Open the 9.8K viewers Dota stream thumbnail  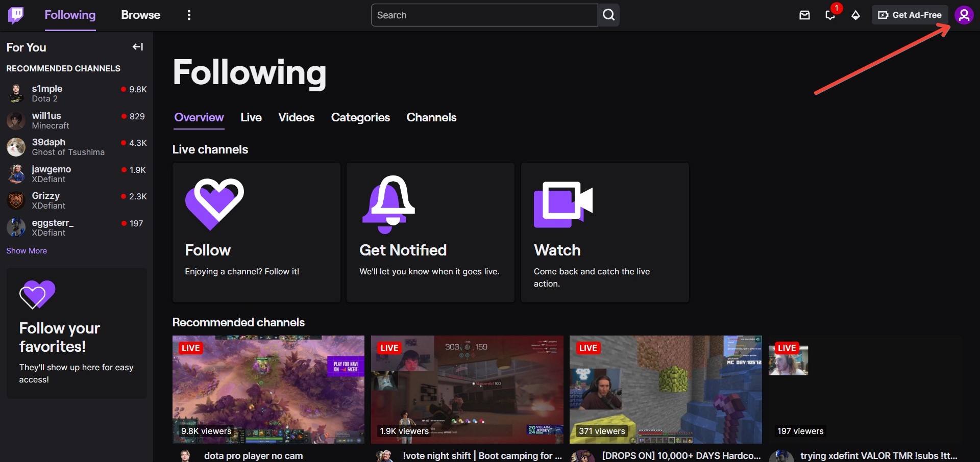click(268, 389)
